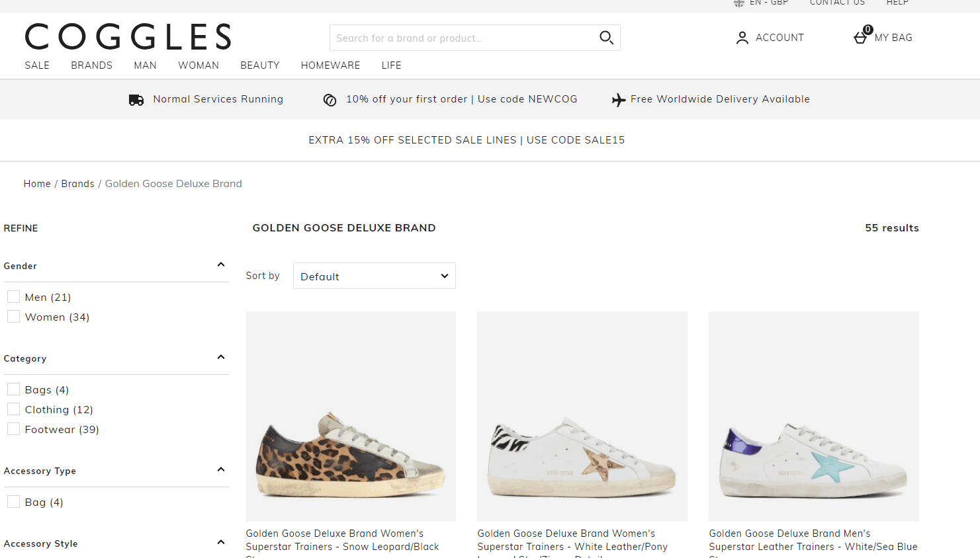Viewport: 980px width, 558px height.
Task: Open the HOMEWARE menu
Action: pos(331,65)
